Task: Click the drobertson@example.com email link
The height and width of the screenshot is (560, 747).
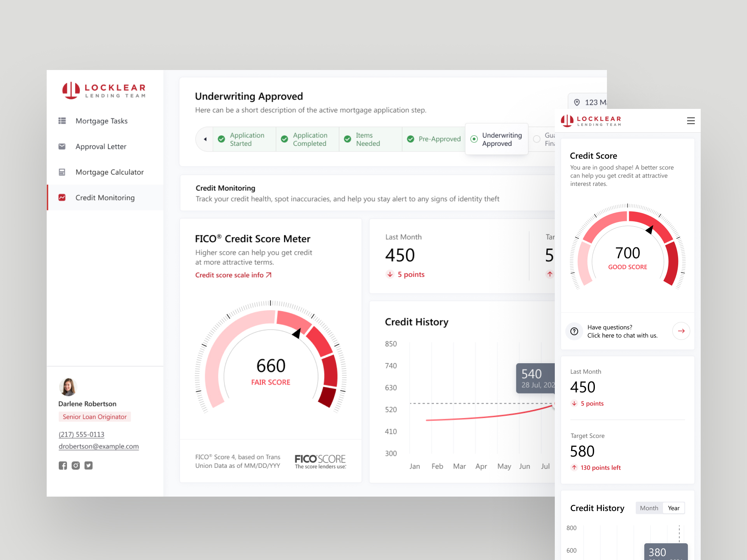Action: tap(99, 446)
